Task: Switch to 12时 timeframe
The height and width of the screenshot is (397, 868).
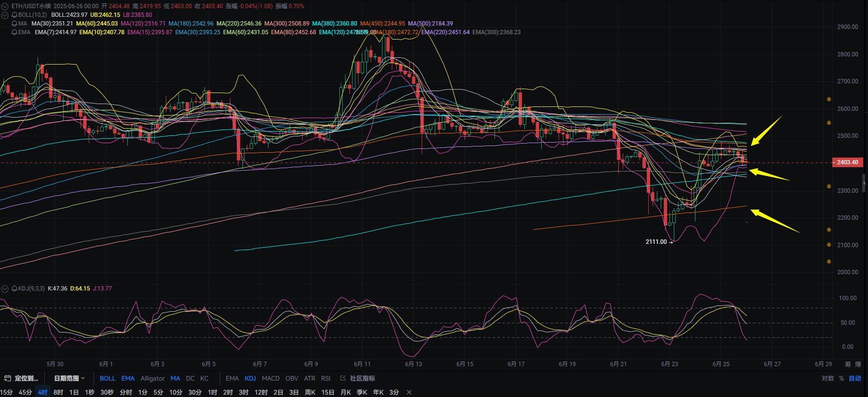Action: [261, 392]
